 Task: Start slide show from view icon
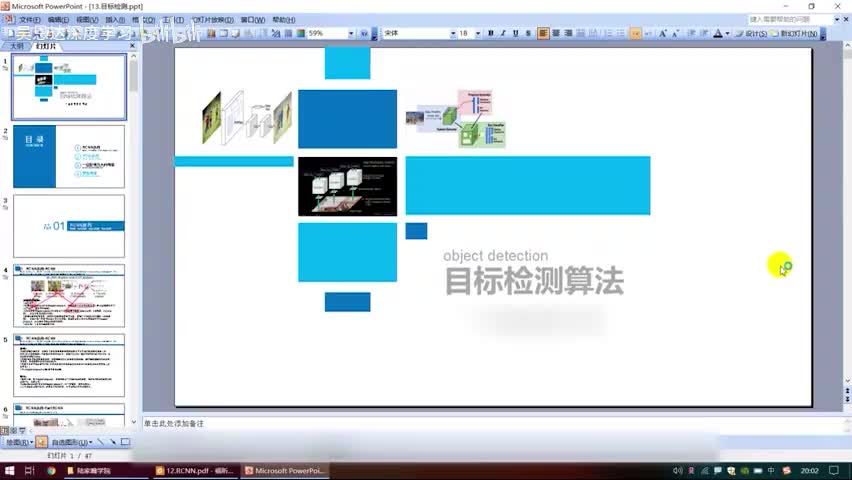pos(22,430)
